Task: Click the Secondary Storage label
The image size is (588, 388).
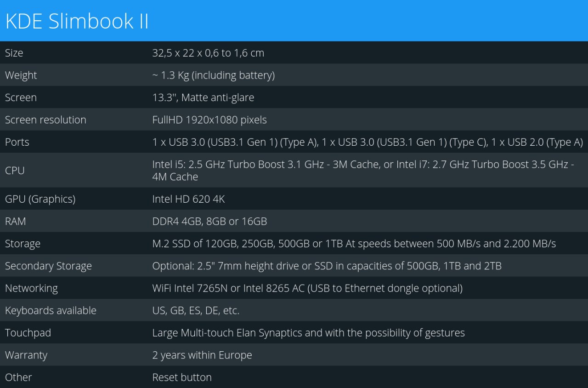Action: click(x=48, y=266)
